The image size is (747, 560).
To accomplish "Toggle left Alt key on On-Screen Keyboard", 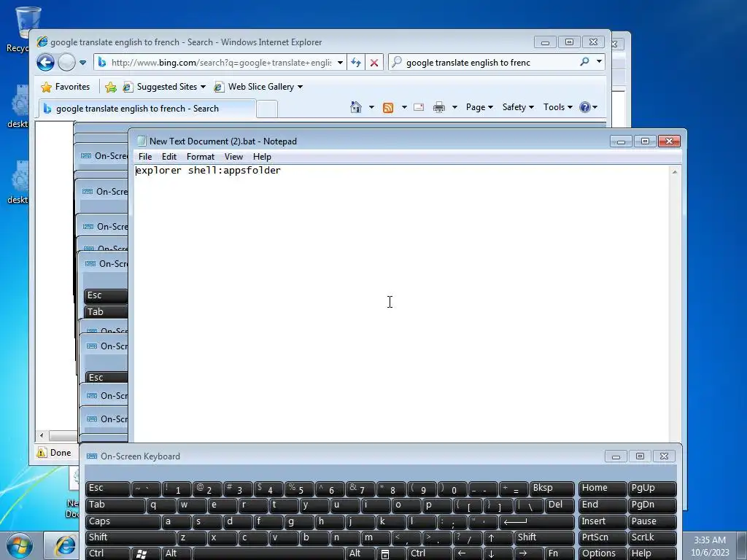I will coord(177,554).
